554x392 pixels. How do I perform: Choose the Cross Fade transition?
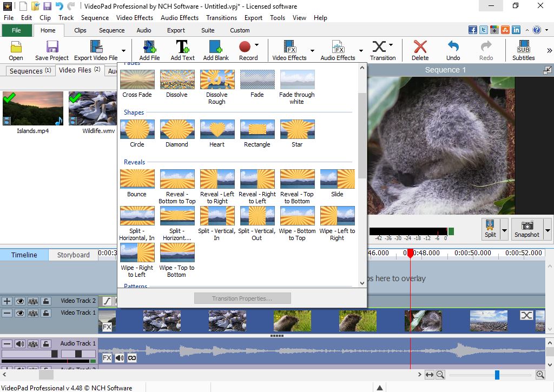point(137,84)
